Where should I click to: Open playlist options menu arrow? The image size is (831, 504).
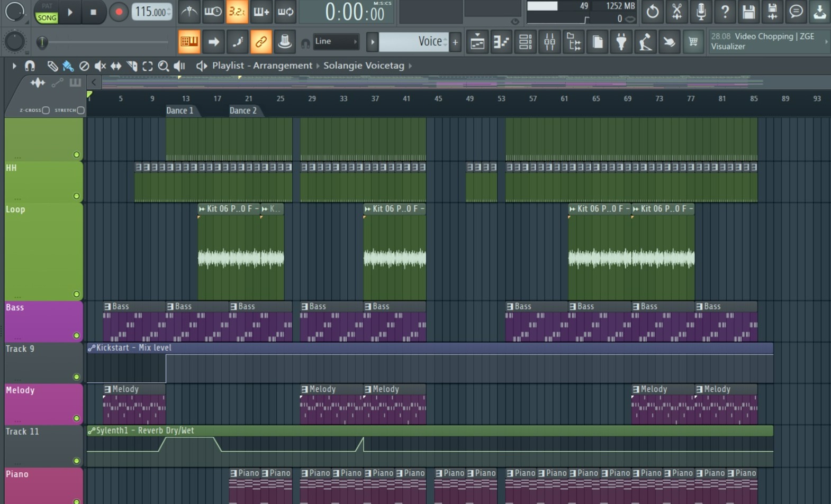tap(14, 66)
